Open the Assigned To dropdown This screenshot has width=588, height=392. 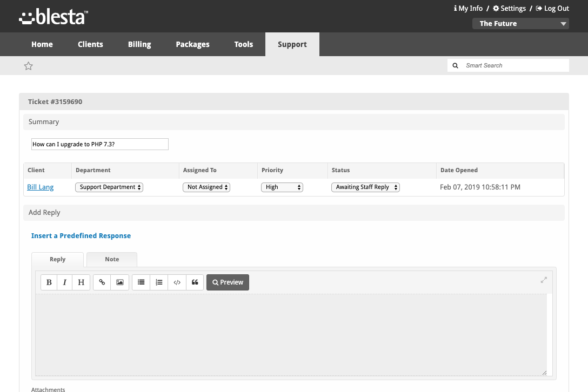[206, 187]
